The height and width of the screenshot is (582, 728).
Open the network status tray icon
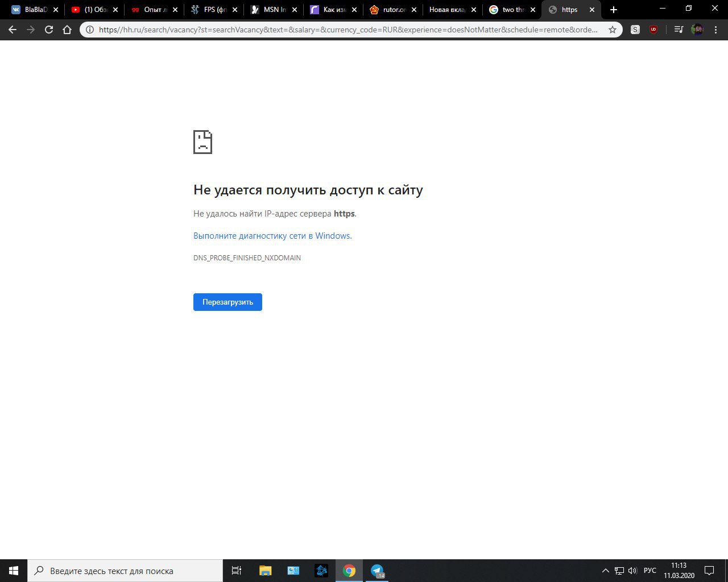(619, 571)
